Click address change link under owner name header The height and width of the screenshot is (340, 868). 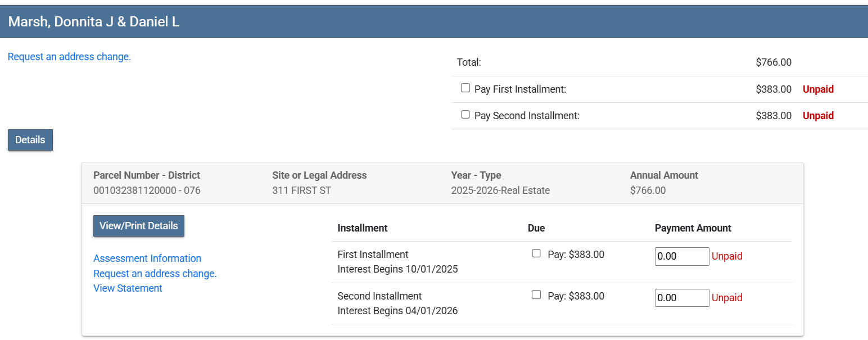click(69, 57)
